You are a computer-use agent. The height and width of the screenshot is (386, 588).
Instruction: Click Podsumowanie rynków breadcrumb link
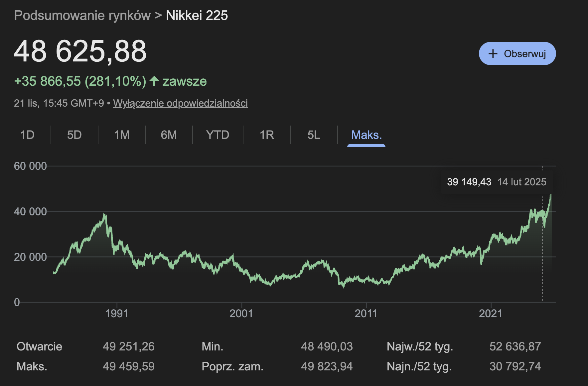coord(82,16)
